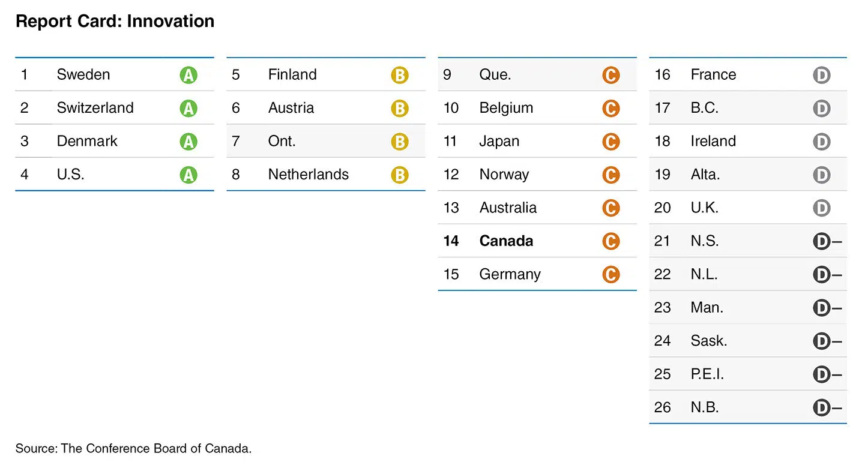Click the green A grade icon beside Sweden
The image size is (868, 474).
click(x=188, y=75)
